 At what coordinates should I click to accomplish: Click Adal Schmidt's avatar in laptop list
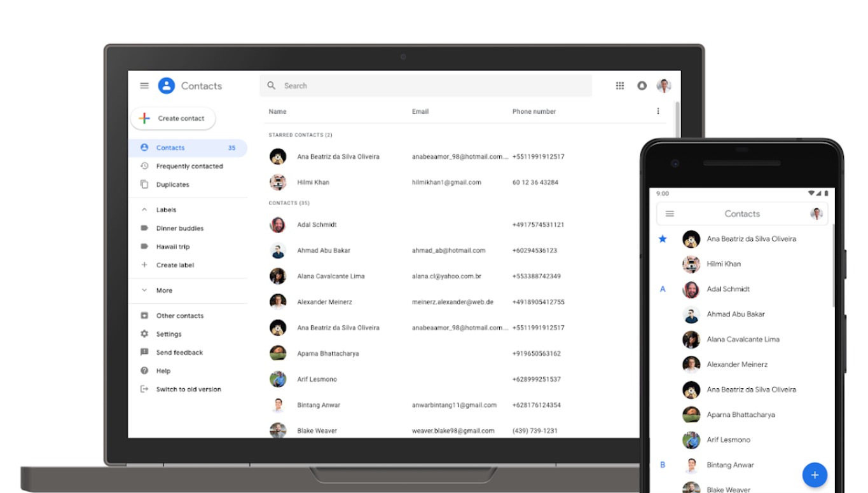point(278,224)
